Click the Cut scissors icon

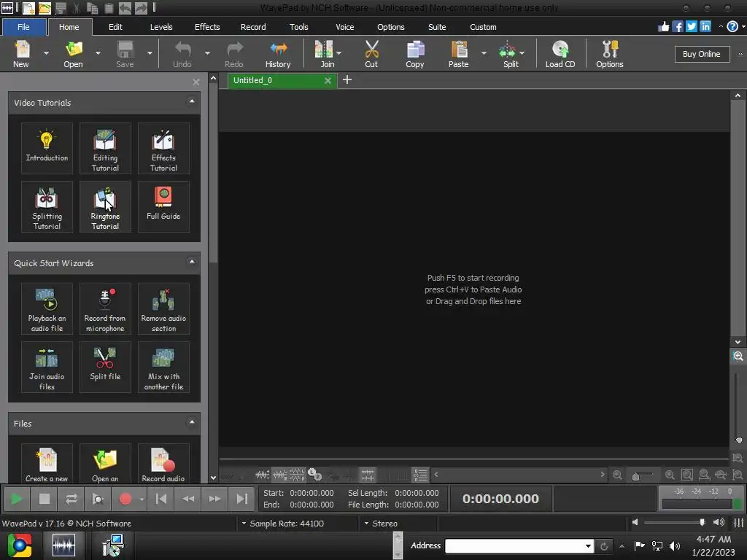[x=371, y=54]
